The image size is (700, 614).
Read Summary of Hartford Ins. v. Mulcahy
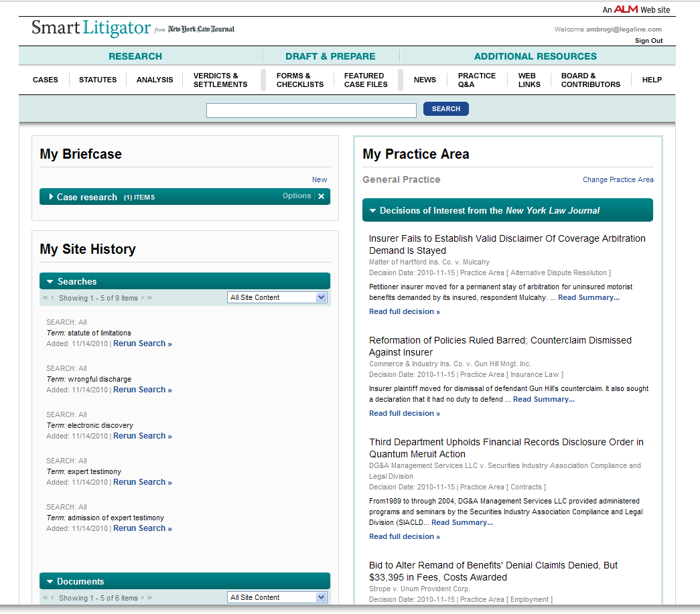coord(588,298)
